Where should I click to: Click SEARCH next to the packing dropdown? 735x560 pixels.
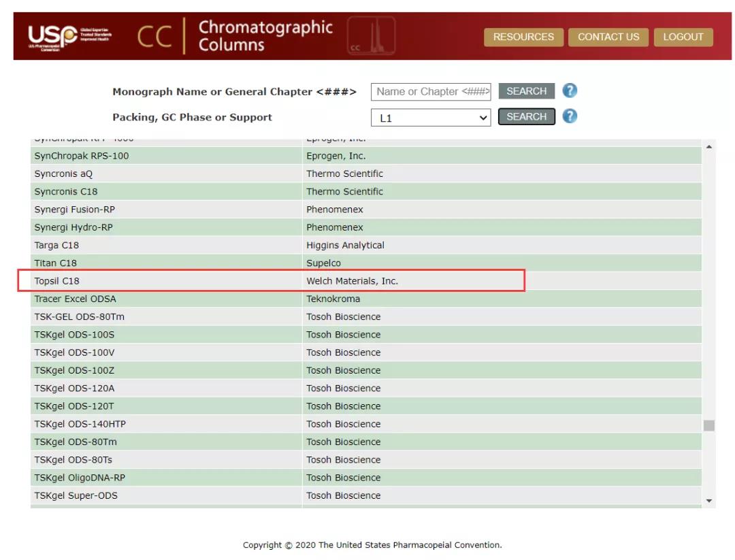point(526,116)
